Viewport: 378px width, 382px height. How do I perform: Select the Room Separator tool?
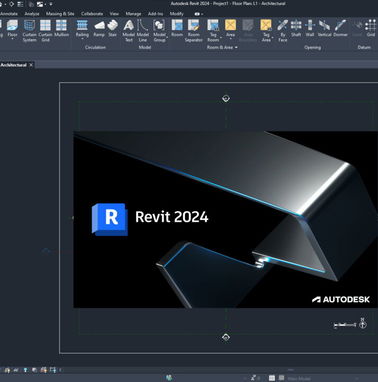(x=193, y=31)
